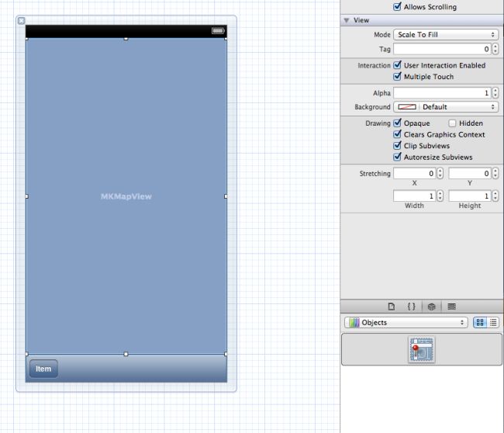Open the File Template library tab icon
Viewport: 504px width, 433px height.
tap(391, 307)
